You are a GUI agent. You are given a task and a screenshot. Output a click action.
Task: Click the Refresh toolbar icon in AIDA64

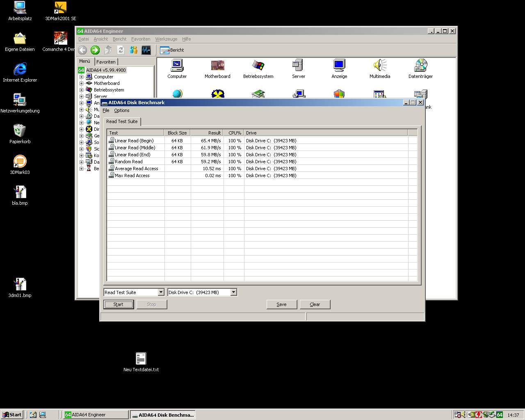pyautogui.click(x=121, y=50)
